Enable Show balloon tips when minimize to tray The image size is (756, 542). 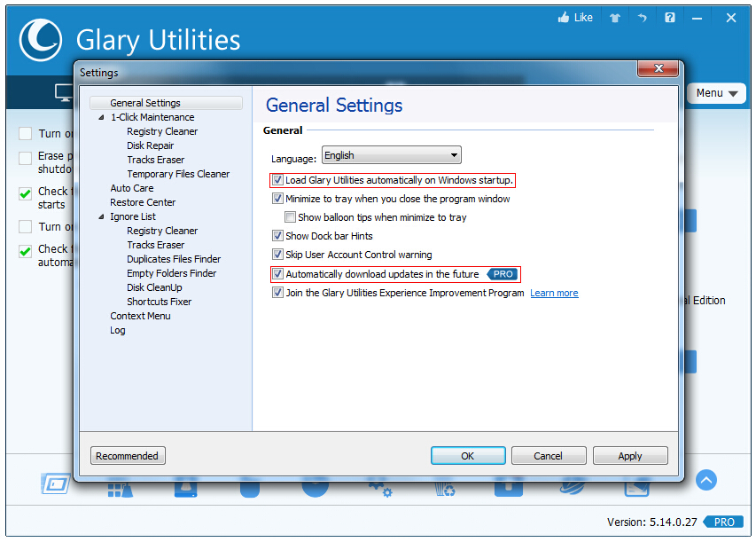pyautogui.click(x=290, y=217)
